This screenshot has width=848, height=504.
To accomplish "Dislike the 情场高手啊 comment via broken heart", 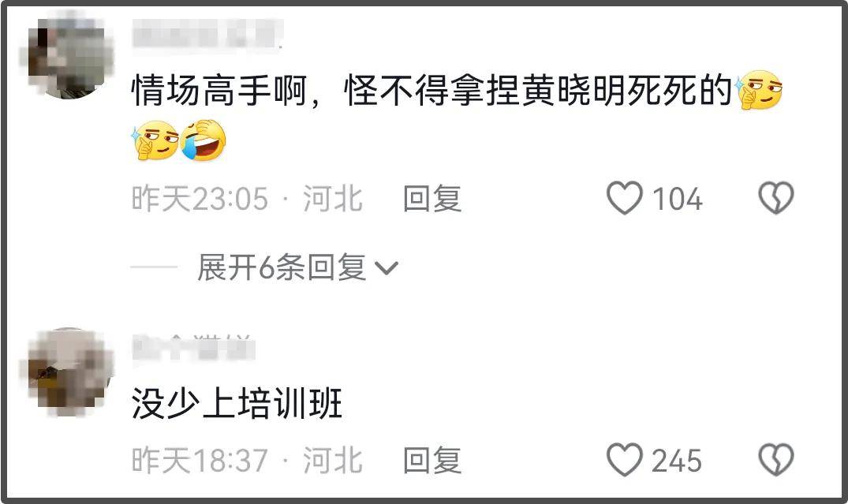I will [x=776, y=197].
